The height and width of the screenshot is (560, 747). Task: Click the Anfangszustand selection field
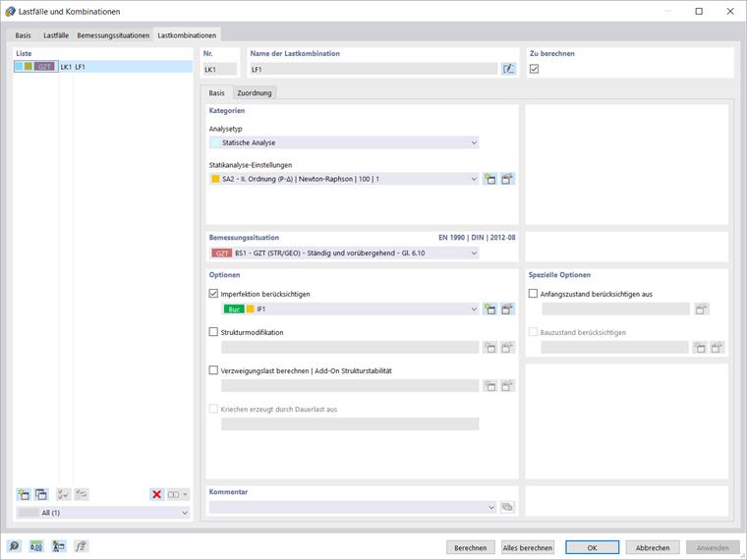(615, 309)
